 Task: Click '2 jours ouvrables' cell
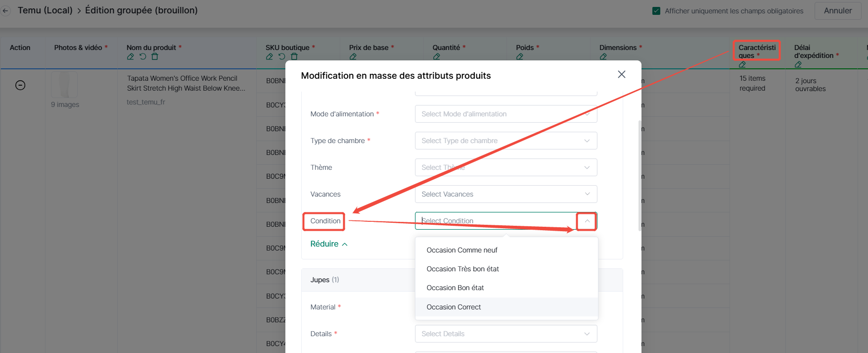(810, 85)
